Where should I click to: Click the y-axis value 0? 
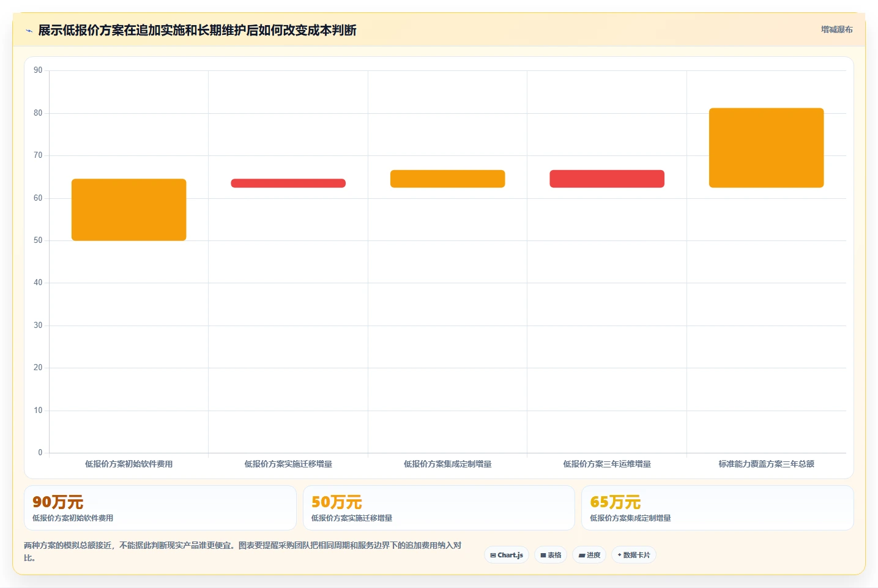pyautogui.click(x=40, y=453)
